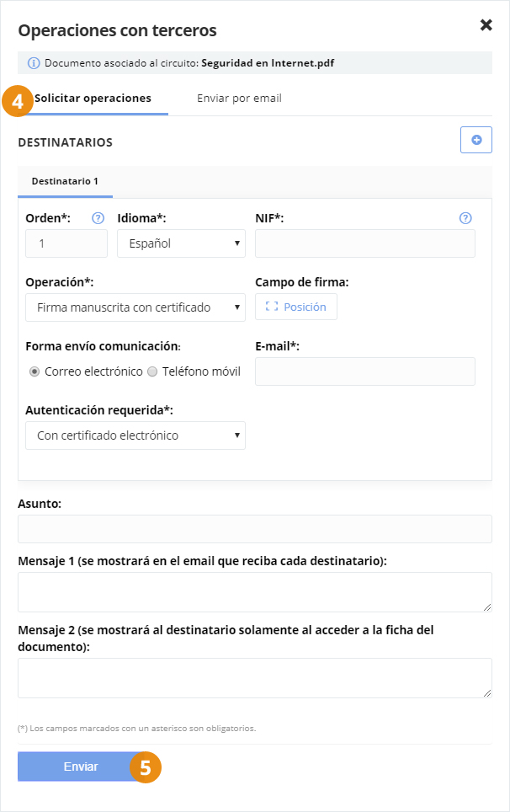
Task: Click the Orden input field
Action: coord(66,243)
